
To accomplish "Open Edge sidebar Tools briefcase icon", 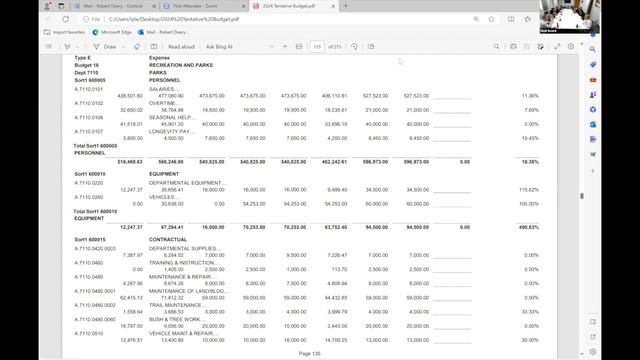I will (593, 80).
